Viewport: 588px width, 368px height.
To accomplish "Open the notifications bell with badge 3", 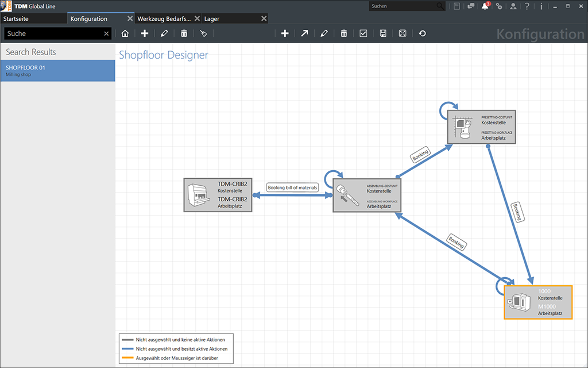I will (x=485, y=6).
